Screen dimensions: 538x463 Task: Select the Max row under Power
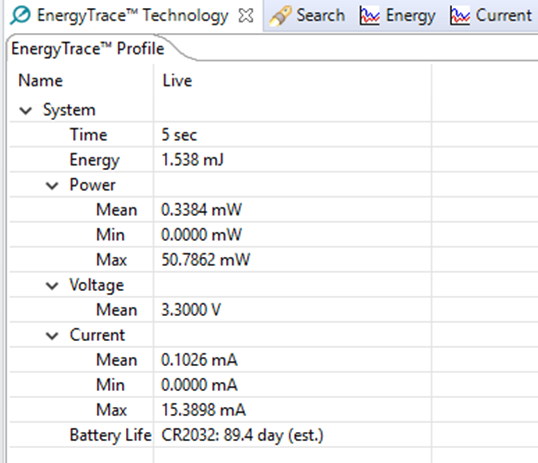[x=112, y=260]
